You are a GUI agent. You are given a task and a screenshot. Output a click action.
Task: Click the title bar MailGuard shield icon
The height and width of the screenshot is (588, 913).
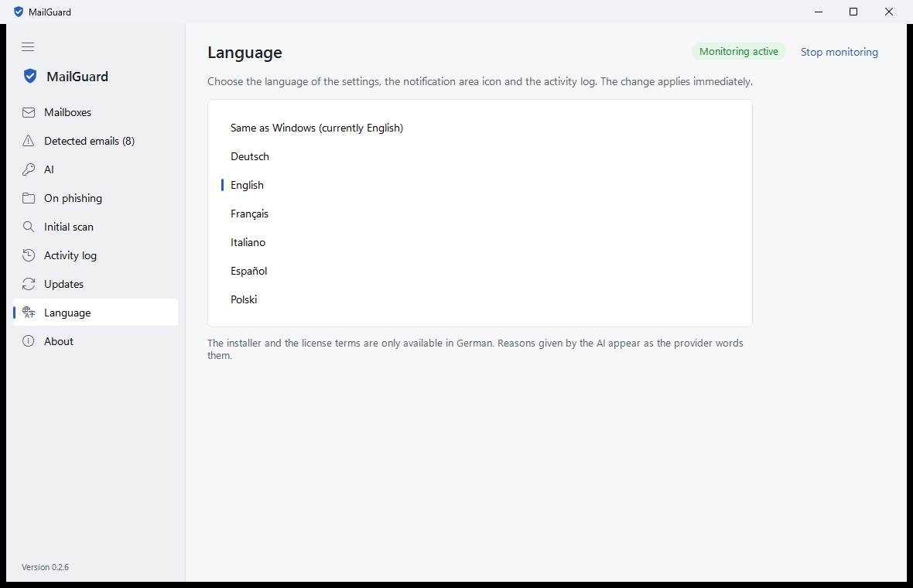pyautogui.click(x=19, y=12)
